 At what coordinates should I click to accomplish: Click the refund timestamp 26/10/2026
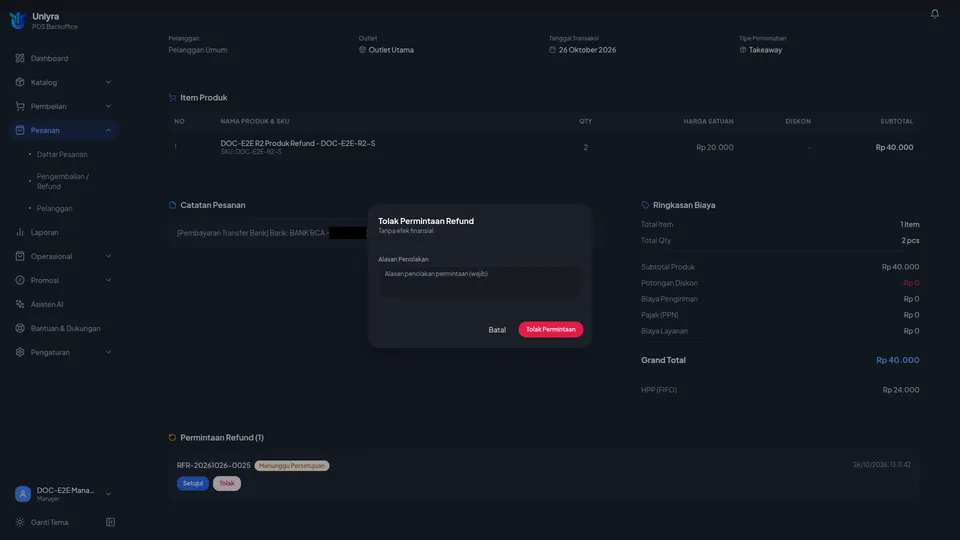[x=882, y=465]
